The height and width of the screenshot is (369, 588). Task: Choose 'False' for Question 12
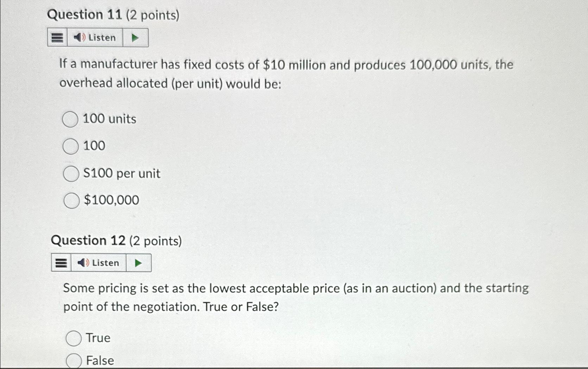(x=74, y=360)
